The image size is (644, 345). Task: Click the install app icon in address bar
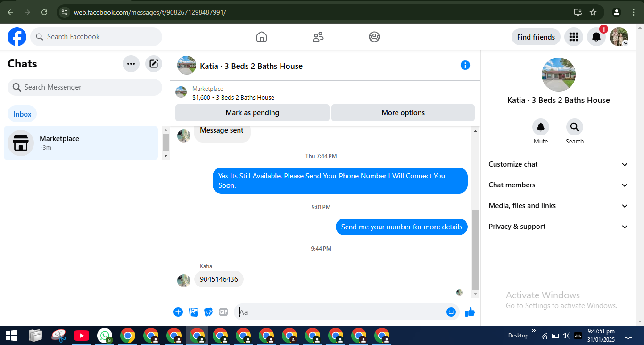tap(578, 12)
